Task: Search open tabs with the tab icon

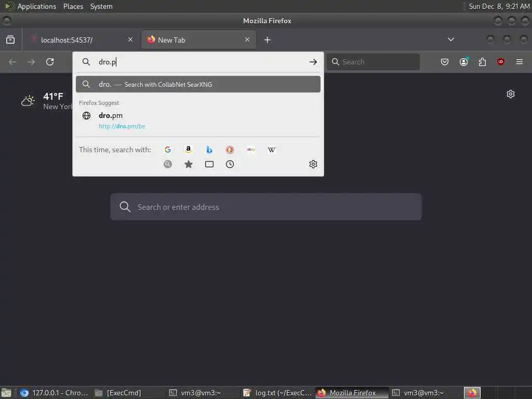Action: click(x=209, y=164)
